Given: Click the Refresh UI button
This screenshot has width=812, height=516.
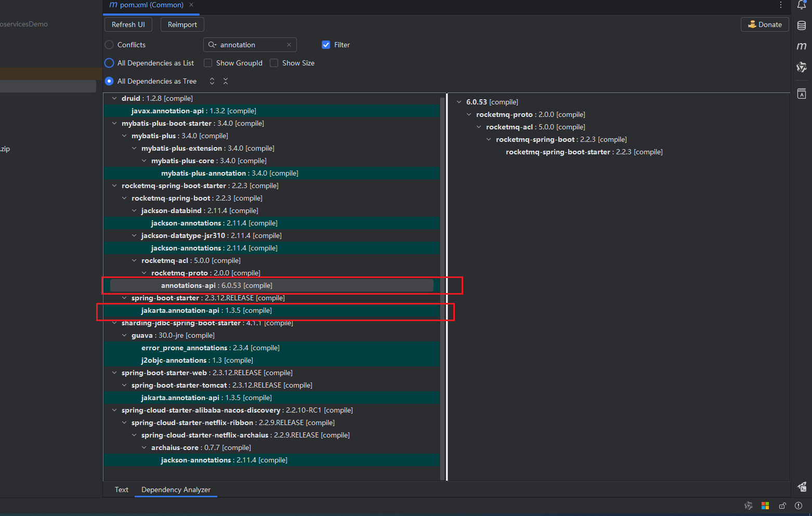Looking at the screenshot, I should 128,24.
